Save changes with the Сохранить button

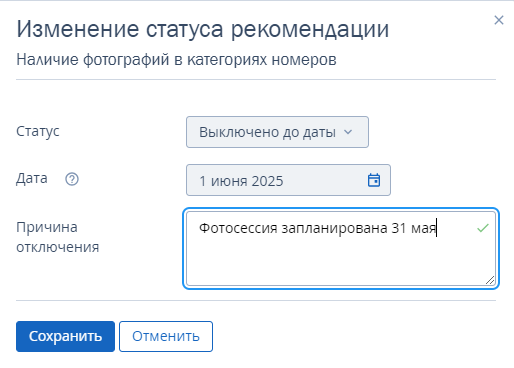click(65, 336)
